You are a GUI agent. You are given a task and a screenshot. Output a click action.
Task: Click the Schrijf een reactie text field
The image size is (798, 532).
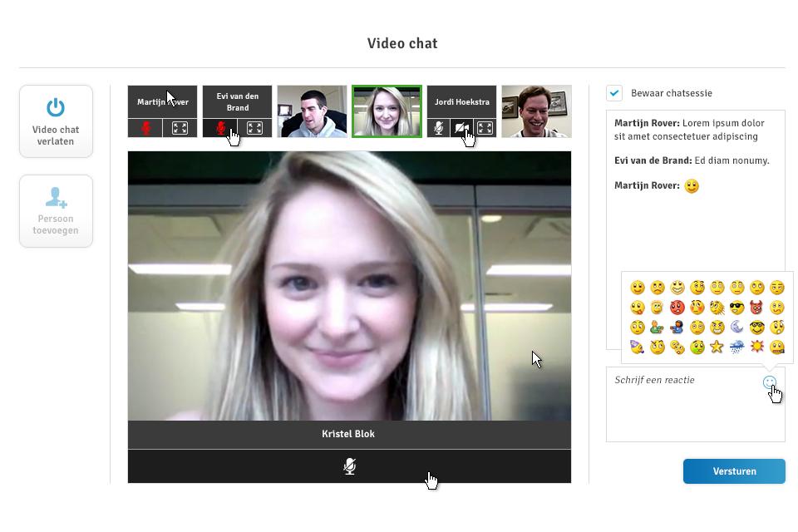[x=682, y=403]
